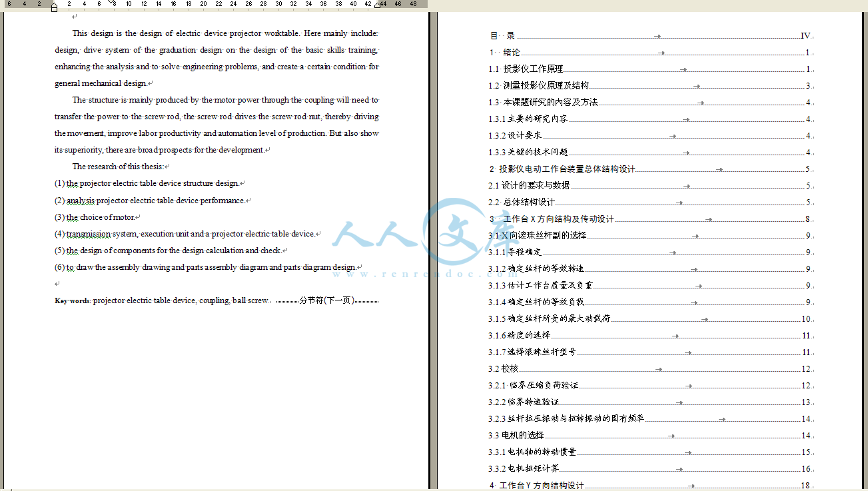Image resolution: width=868 pixels, height=491 pixels.
Task: Click the line "general mechanical design."
Action: (104, 83)
